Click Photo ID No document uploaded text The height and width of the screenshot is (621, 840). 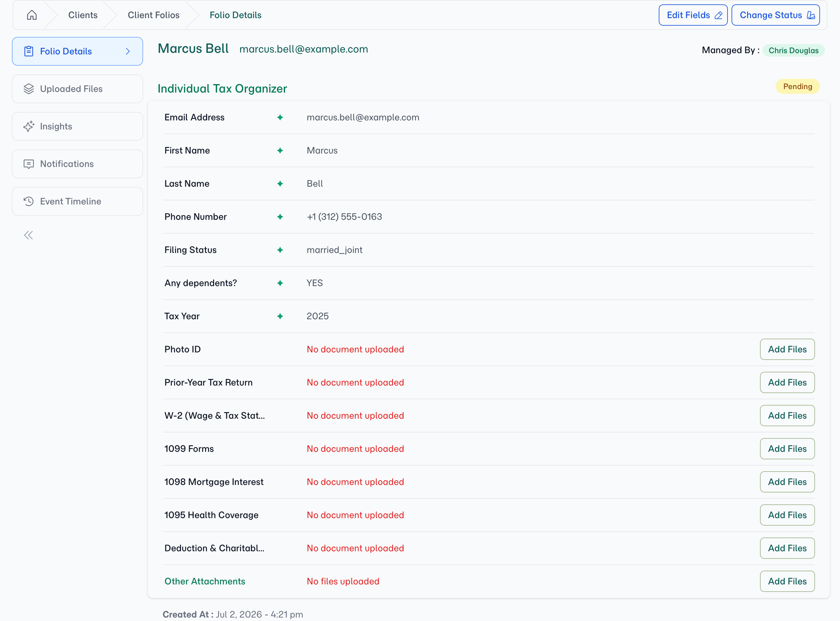point(355,349)
